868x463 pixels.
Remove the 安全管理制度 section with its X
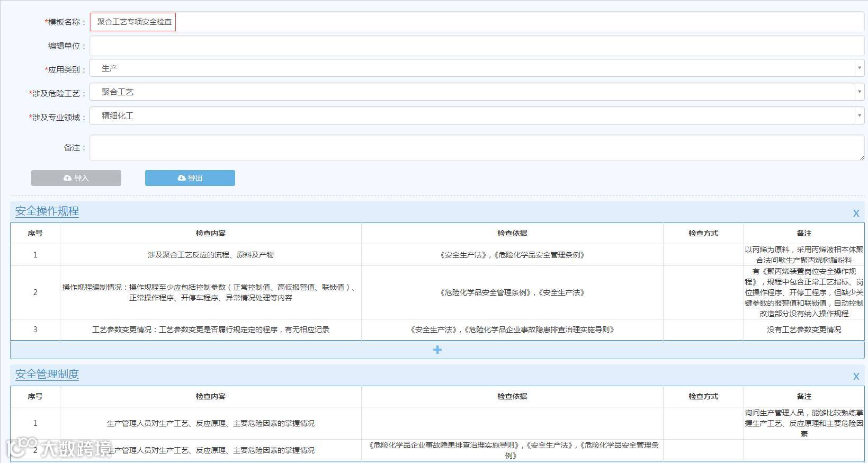click(x=856, y=376)
